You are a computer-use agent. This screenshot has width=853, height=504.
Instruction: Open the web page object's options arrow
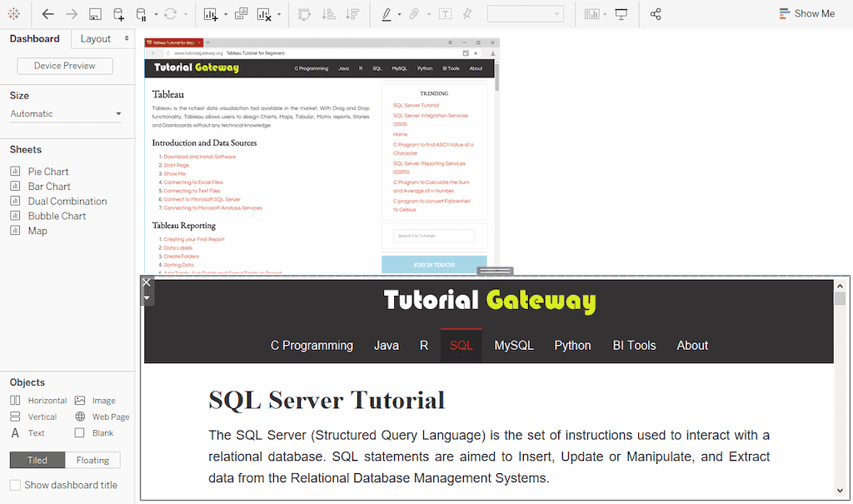click(147, 297)
